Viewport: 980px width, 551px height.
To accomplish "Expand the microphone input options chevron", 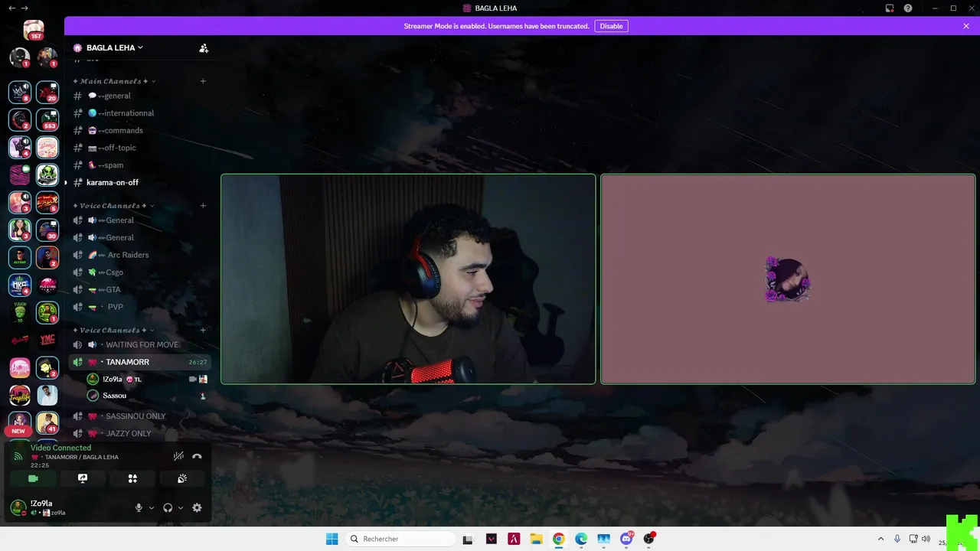I will point(151,508).
